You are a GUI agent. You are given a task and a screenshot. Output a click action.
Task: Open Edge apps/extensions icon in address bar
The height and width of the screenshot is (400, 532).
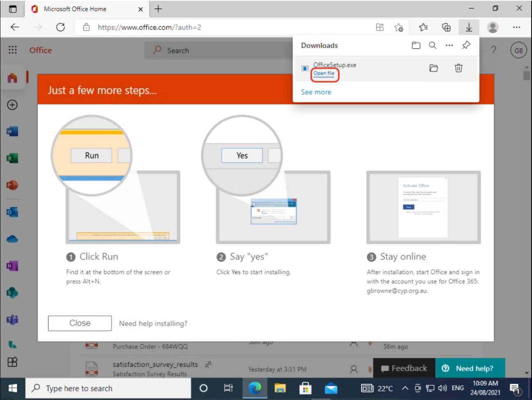click(x=380, y=27)
